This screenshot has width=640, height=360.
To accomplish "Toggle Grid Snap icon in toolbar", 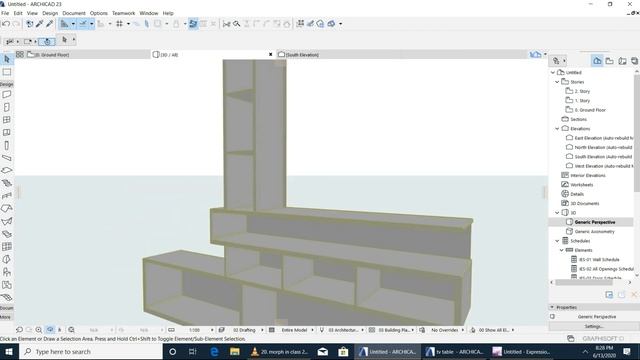I will (x=120, y=24).
